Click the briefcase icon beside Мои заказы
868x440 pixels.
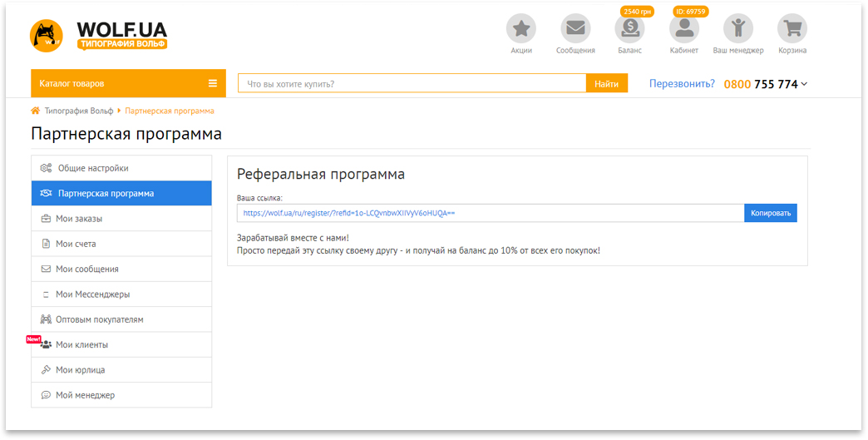[x=46, y=219]
